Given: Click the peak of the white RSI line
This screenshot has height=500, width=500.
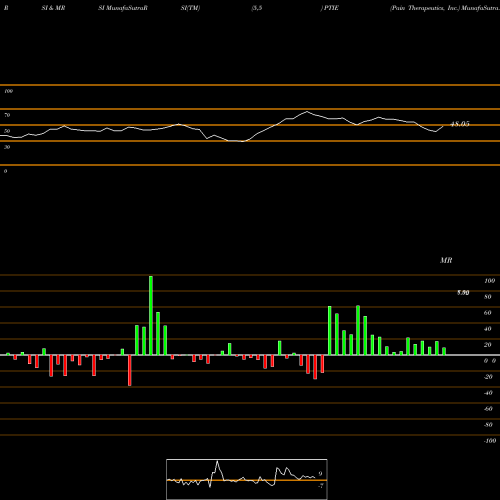Looking at the screenshot, I should click(x=307, y=112).
